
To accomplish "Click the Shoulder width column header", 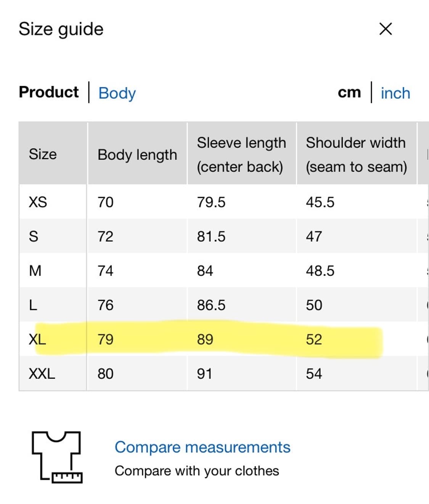I will pos(356,154).
